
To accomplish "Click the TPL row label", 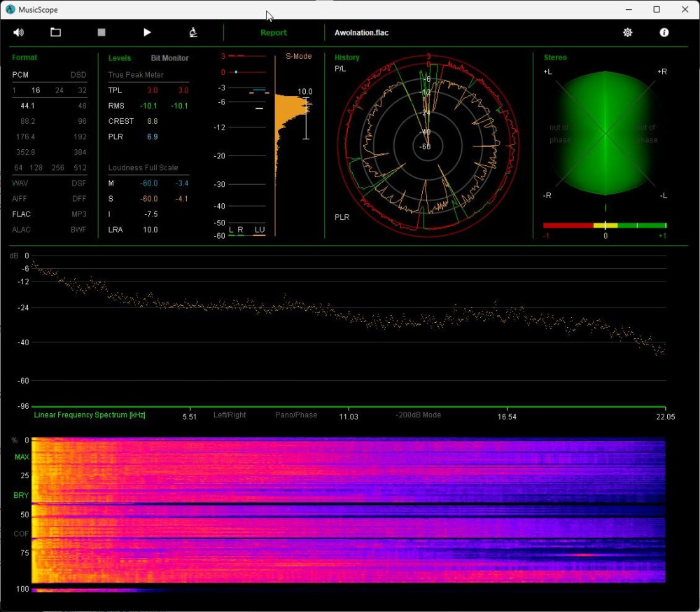I will (115, 90).
